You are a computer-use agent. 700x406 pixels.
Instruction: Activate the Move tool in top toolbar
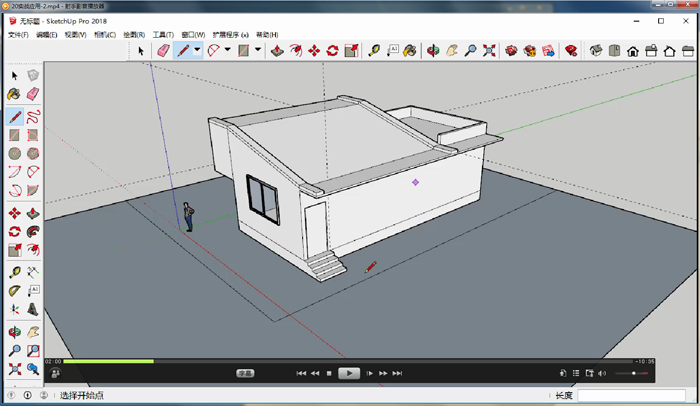pos(314,50)
